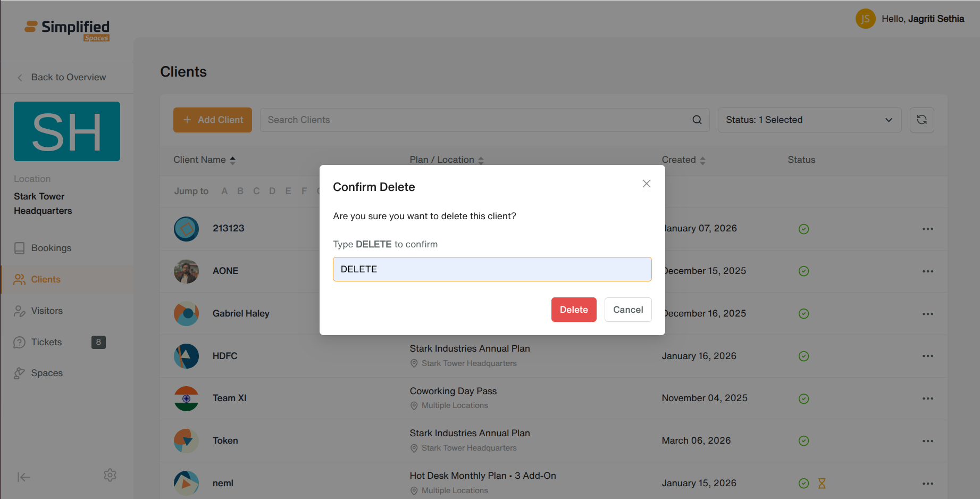Open more options for Team XI

[x=927, y=398]
